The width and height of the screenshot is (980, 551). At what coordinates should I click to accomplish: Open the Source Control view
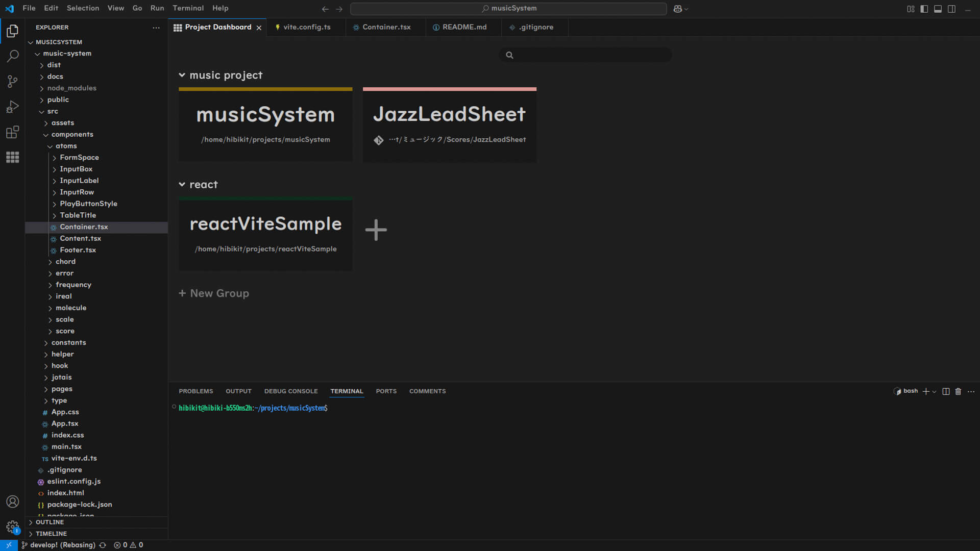[x=12, y=82]
